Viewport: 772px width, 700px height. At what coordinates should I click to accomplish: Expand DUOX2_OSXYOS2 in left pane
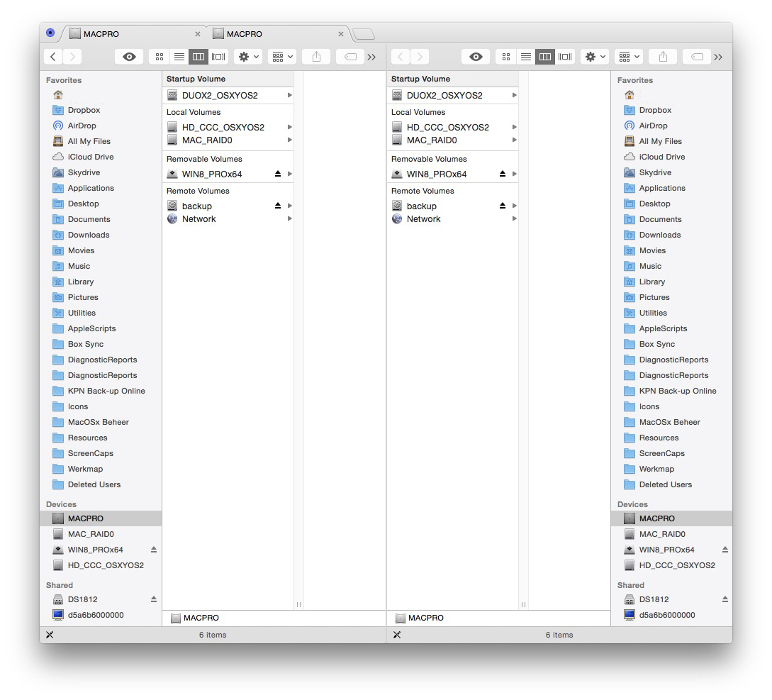coord(289,95)
